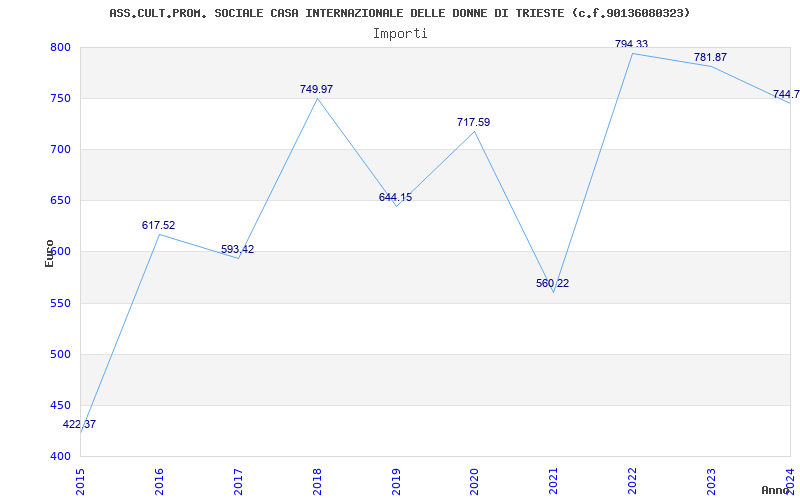Click the x-axis year label 2019
Viewport: 800px width, 500px height.
(x=396, y=481)
